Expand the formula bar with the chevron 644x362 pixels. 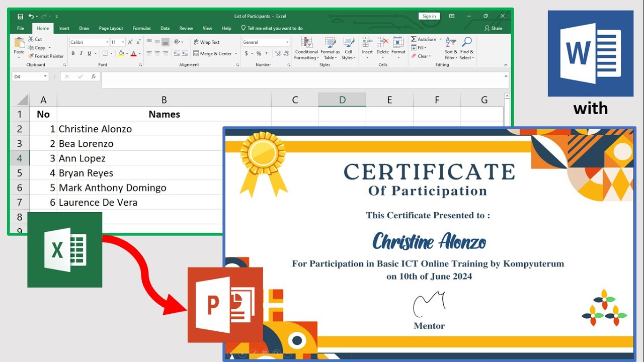pos(506,75)
